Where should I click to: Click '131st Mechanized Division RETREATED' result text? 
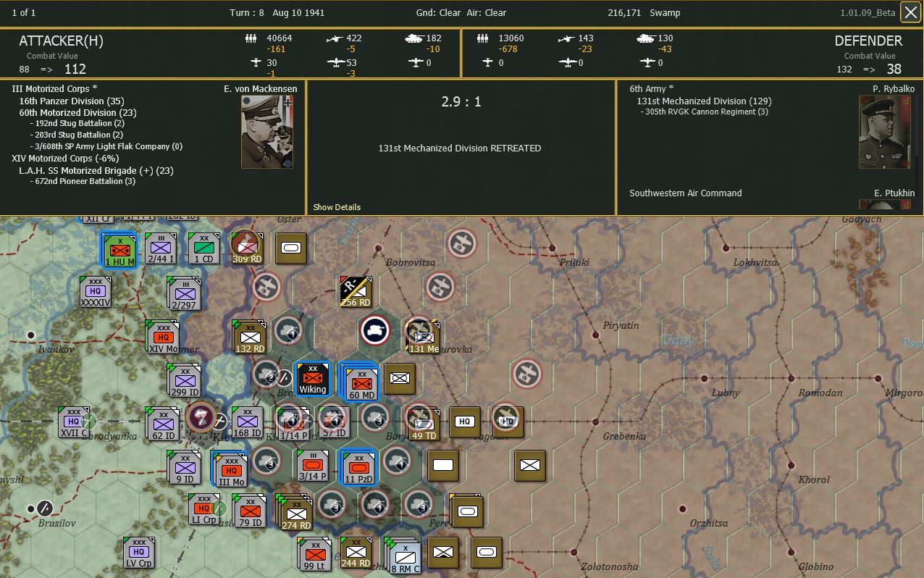[x=460, y=148]
